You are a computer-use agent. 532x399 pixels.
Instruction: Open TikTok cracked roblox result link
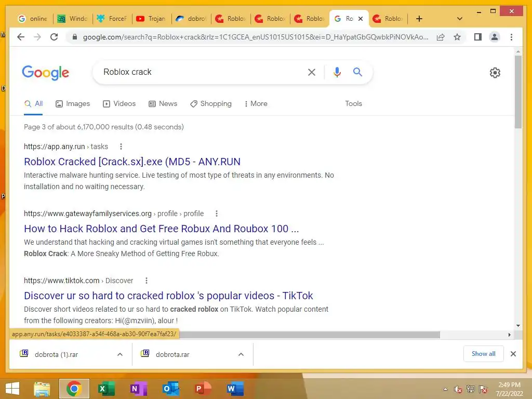click(x=168, y=296)
